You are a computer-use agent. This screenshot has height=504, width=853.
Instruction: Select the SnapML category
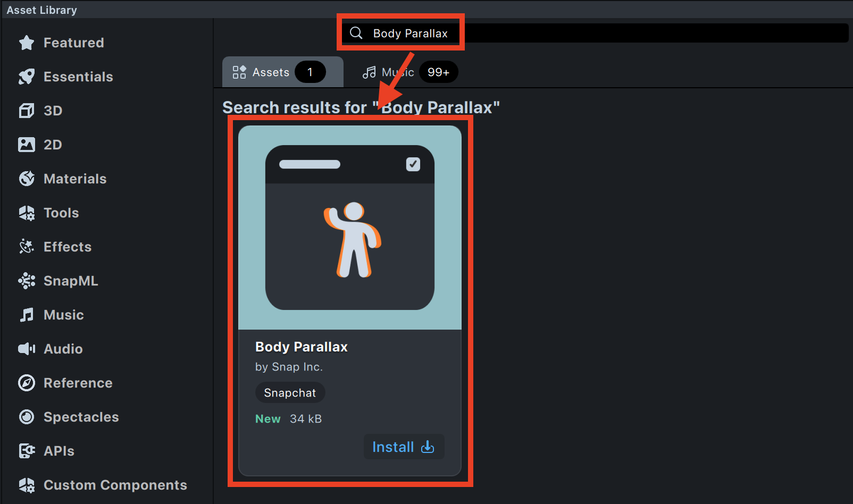(x=58, y=281)
